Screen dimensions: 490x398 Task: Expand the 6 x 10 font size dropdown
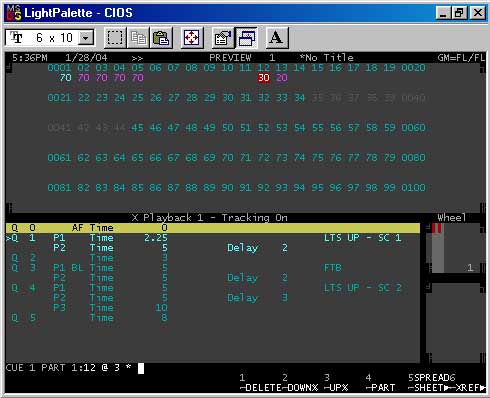86,38
